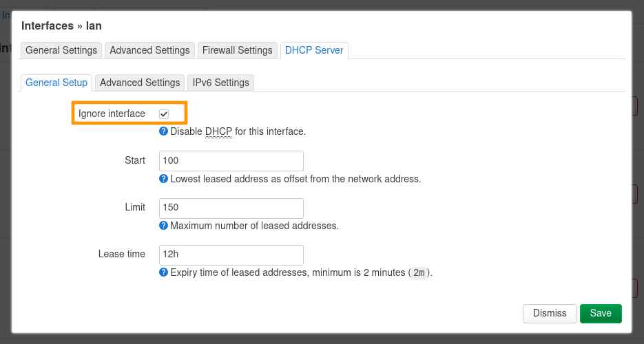Image resolution: width=644 pixels, height=344 pixels.
Task: Dismiss the lan interface dialog
Action: click(x=550, y=313)
